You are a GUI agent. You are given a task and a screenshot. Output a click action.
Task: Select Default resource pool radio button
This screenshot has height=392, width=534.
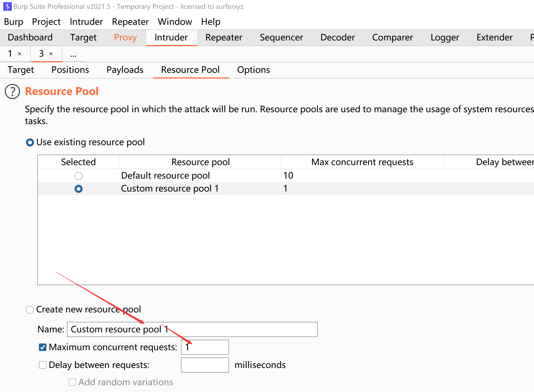79,176
